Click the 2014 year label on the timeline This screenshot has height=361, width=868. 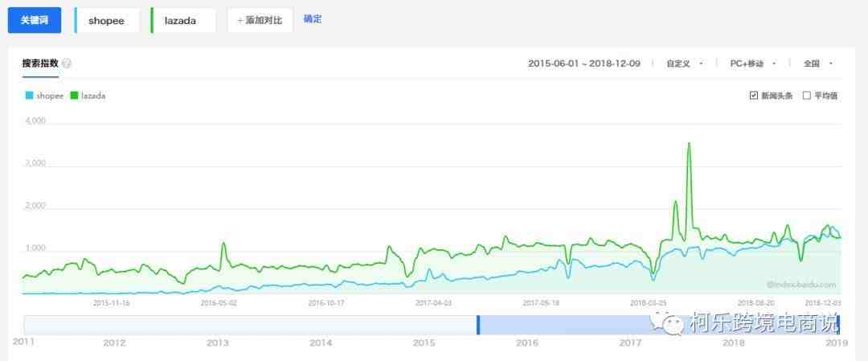tap(321, 343)
